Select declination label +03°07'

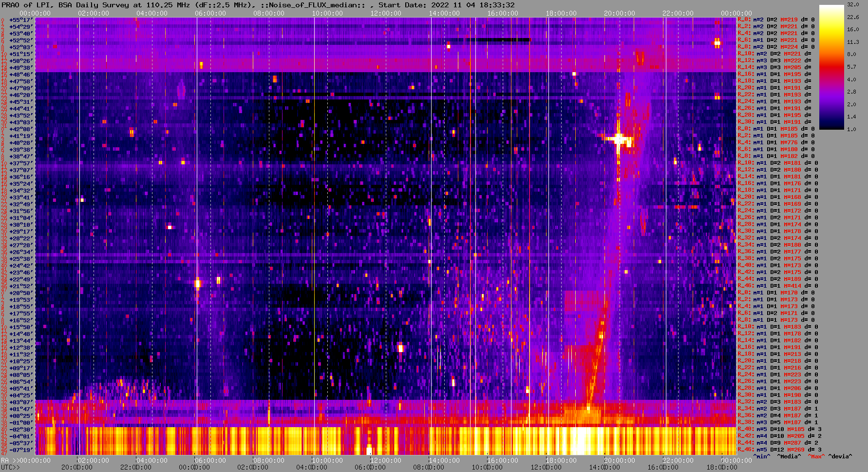tap(20, 402)
